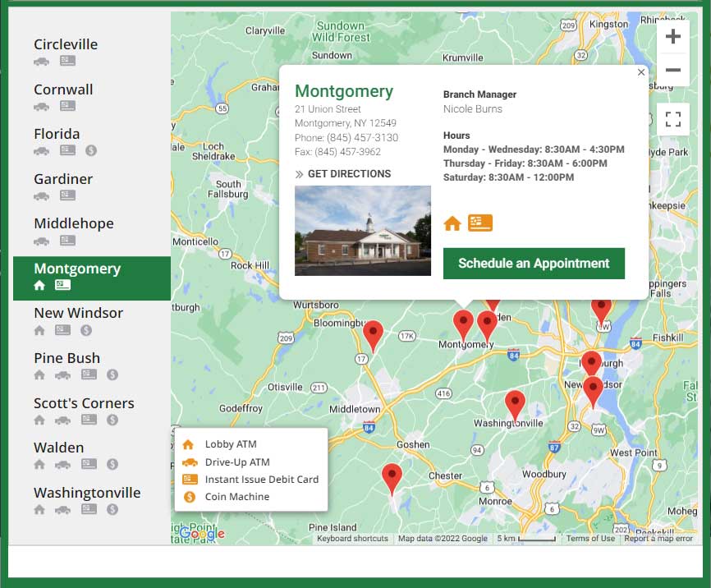Click Montgomery phone number (845) 457-3130
Image resolution: width=711 pixels, height=588 pixels.
tap(362, 137)
